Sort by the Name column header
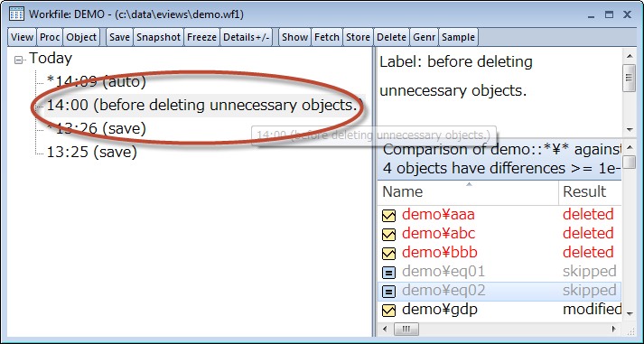Viewport: 644px width, 344px height. pyautogui.click(x=468, y=192)
